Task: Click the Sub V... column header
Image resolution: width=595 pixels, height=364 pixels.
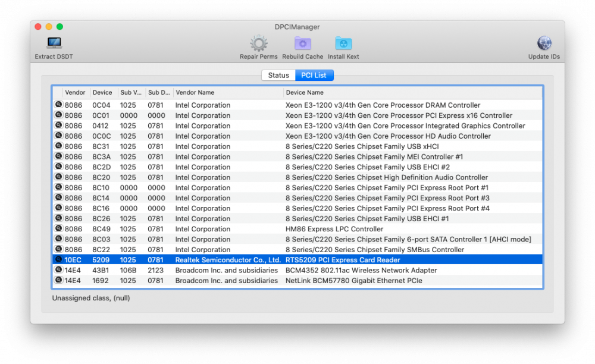Action: (x=131, y=93)
